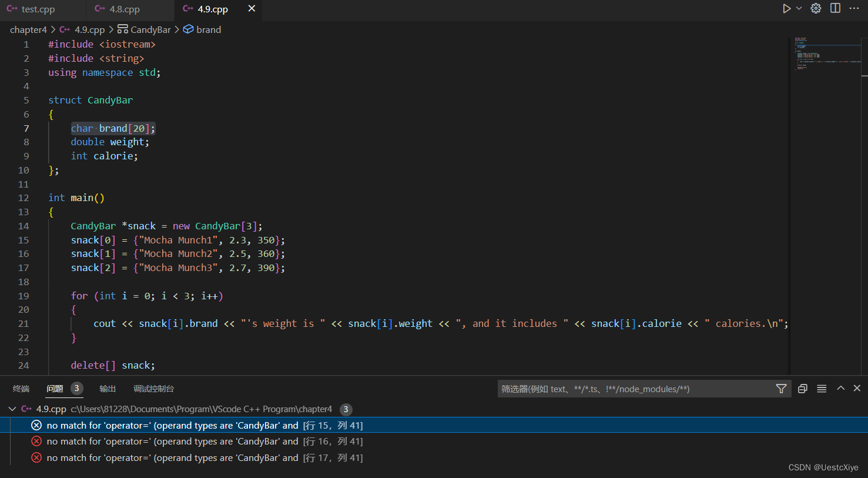Screen dimensions: 868x478
Task: Click the 4.9.cpp problems group count badge
Action: [x=346, y=409]
